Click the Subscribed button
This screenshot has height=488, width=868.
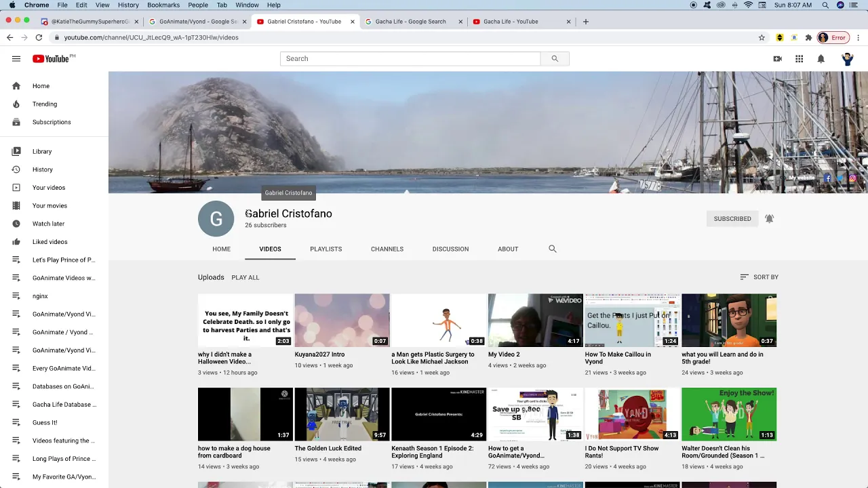(732, 219)
